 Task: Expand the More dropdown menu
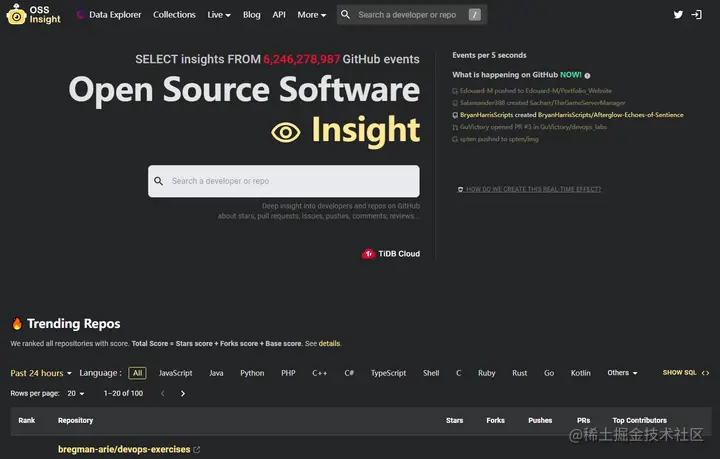click(x=311, y=15)
